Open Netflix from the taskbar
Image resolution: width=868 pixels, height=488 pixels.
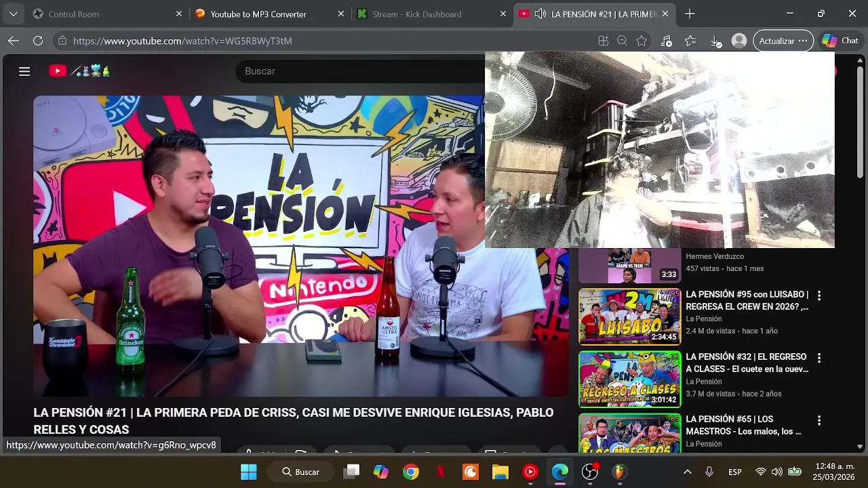pyautogui.click(x=441, y=472)
